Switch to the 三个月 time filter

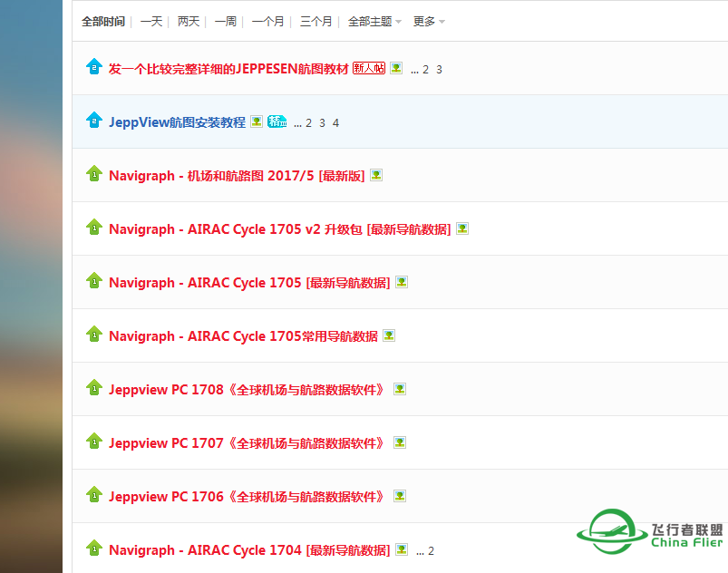[316, 21]
